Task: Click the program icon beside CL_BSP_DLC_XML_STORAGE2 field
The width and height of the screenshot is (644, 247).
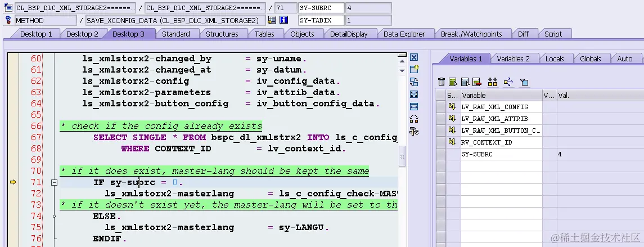Action: pyautogui.click(x=8, y=8)
